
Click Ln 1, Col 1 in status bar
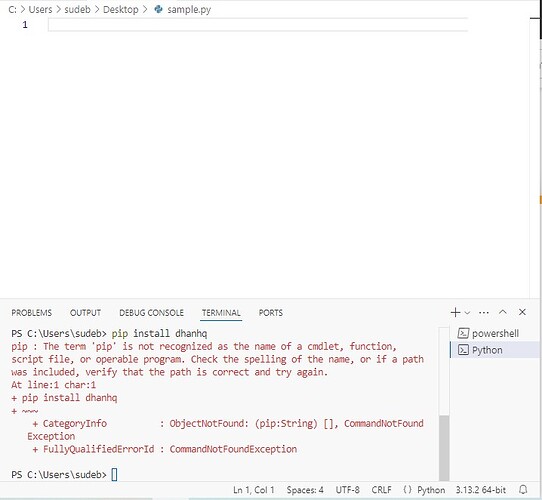pos(253,490)
